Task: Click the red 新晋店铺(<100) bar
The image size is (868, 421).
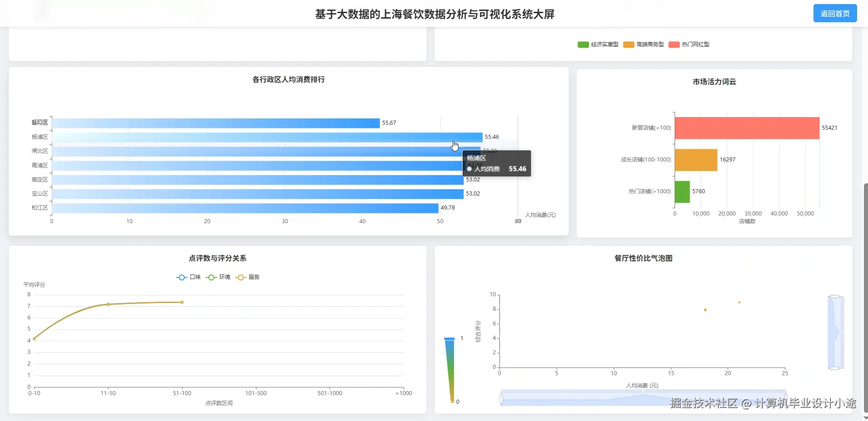Action: point(747,128)
